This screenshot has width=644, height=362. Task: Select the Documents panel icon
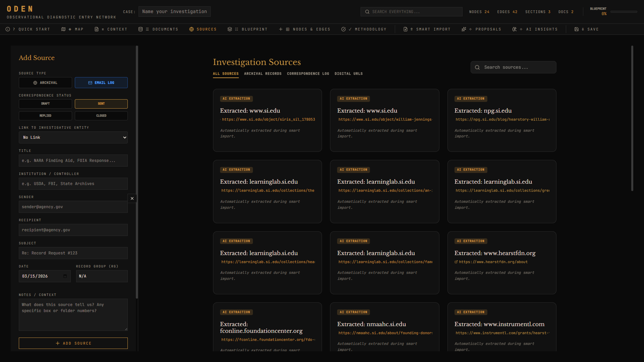point(141,29)
